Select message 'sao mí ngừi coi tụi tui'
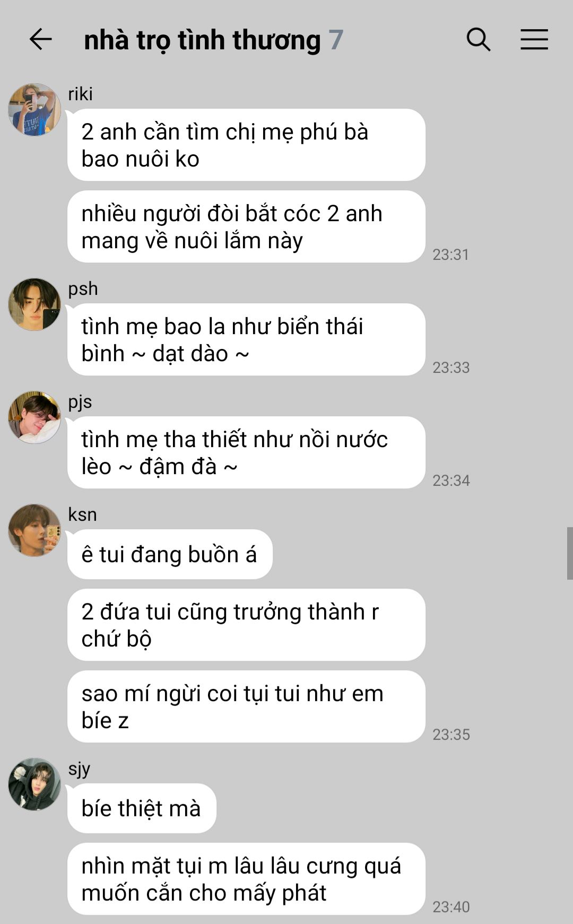This screenshot has height=924, width=573. (246, 707)
